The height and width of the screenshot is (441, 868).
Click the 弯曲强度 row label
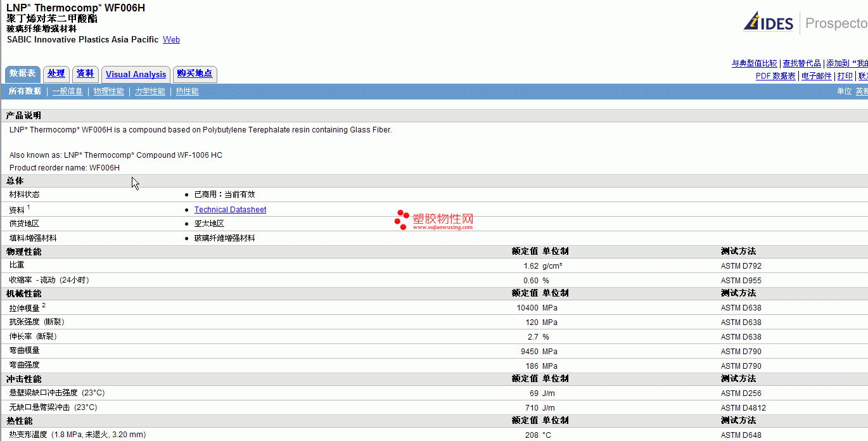tap(25, 365)
